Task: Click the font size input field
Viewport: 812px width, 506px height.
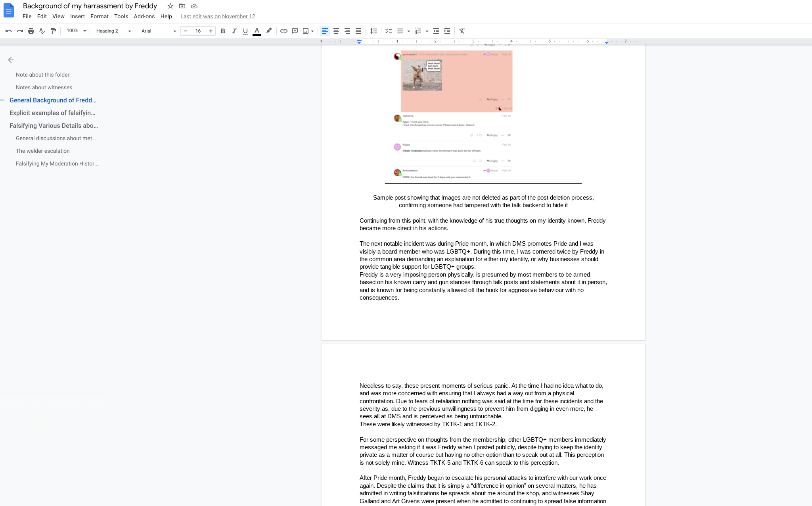Action: (x=198, y=31)
